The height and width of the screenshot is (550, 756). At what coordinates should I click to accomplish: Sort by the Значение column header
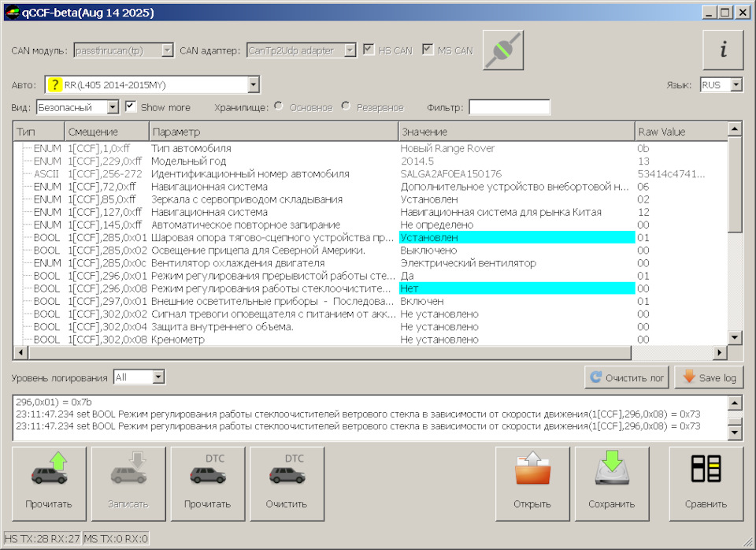click(x=517, y=132)
